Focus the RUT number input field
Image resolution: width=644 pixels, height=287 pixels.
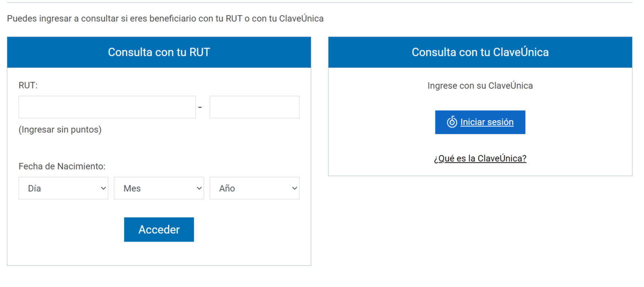tap(107, 107)
